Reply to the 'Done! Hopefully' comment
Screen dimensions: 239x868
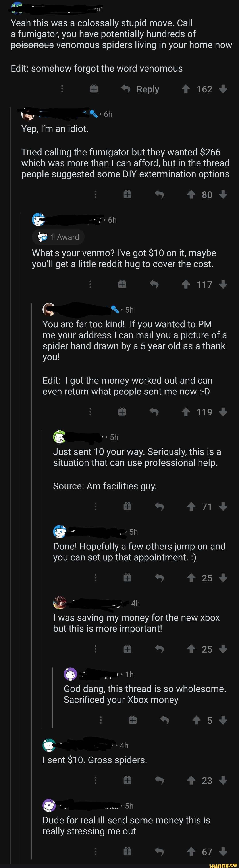pyautogui.click(x=159, y=578)
